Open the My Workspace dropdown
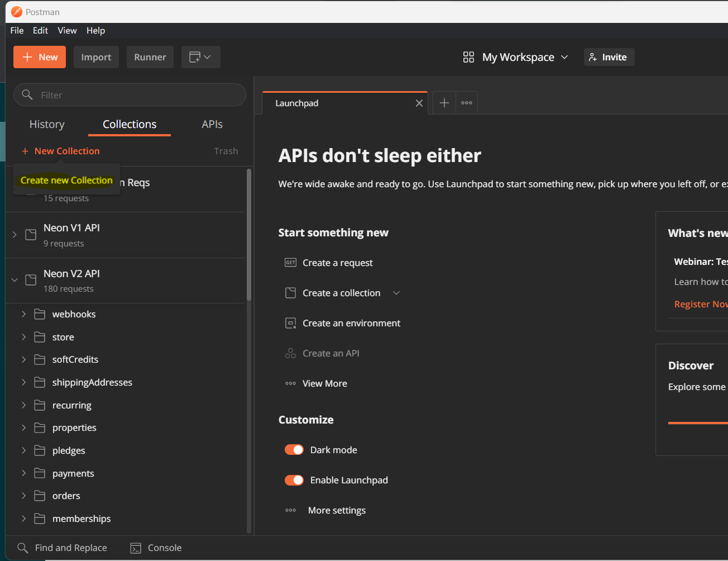The height and width of the screenshot is (561, 728). click(516, 57)
